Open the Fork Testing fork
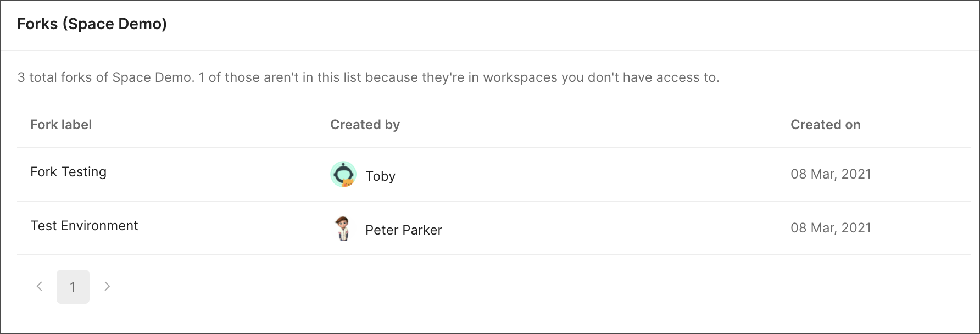 click(x=69, y=172)
